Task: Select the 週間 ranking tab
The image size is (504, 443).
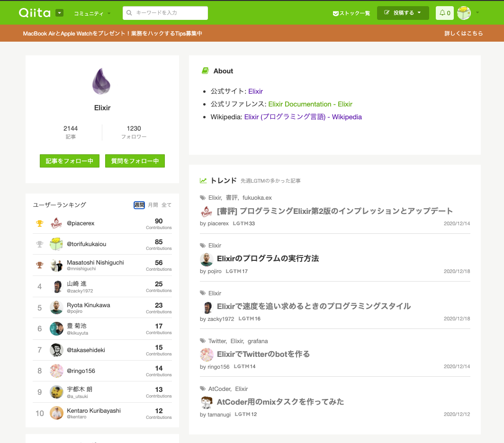Action: [139, 204]
